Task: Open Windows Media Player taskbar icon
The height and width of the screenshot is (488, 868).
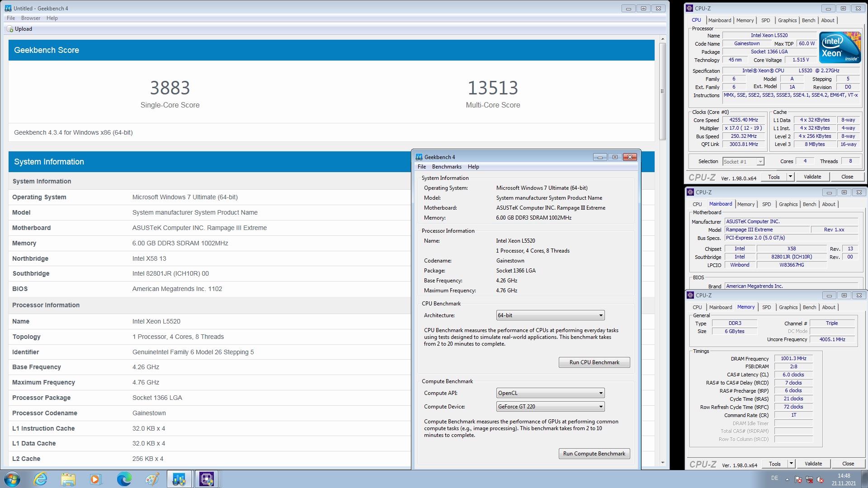Action: 95,479
